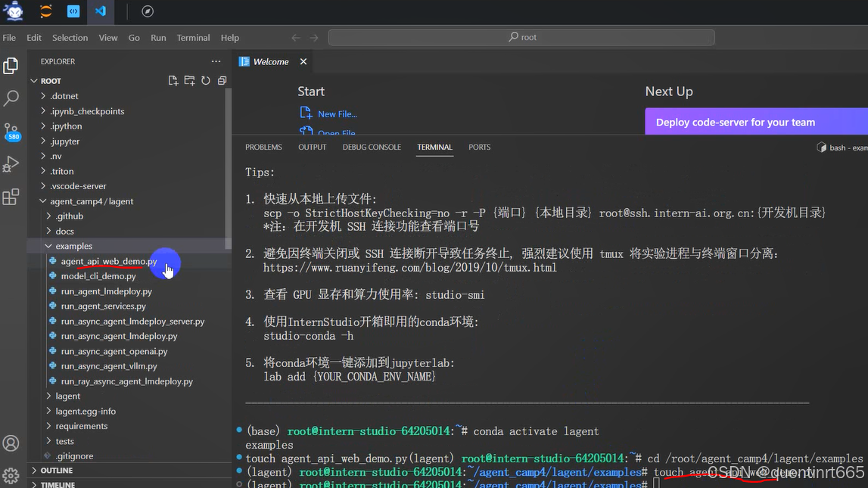Open run_agent_lmdeploy.py file
868x488 pixels.
click(106, 291)
